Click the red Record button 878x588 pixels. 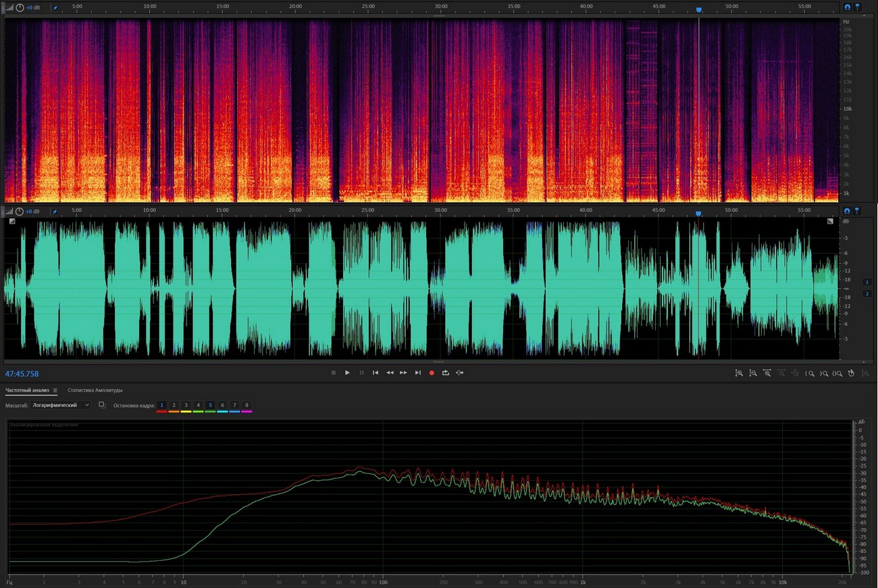pyautogui.click(x=432, y=373)
